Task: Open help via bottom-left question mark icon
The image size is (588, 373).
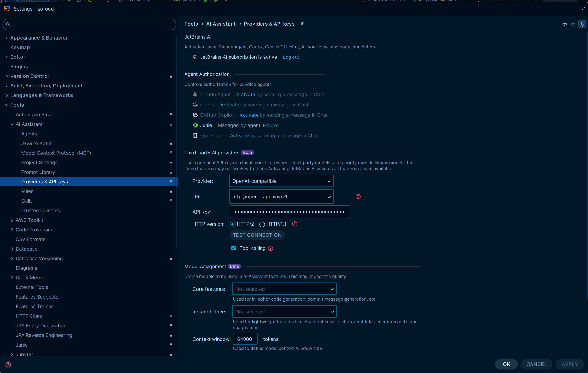Action: tap(8, 365)
